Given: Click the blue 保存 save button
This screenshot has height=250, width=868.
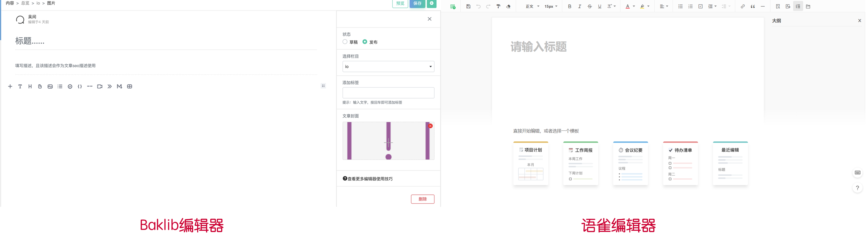Looking at the screenshot, I should 417,3.
